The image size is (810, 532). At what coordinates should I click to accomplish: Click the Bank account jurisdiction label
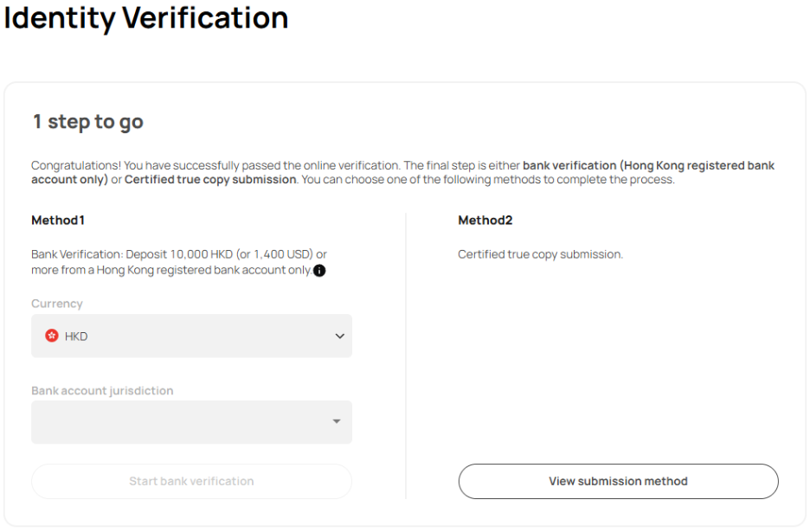[x=102, y=390]
